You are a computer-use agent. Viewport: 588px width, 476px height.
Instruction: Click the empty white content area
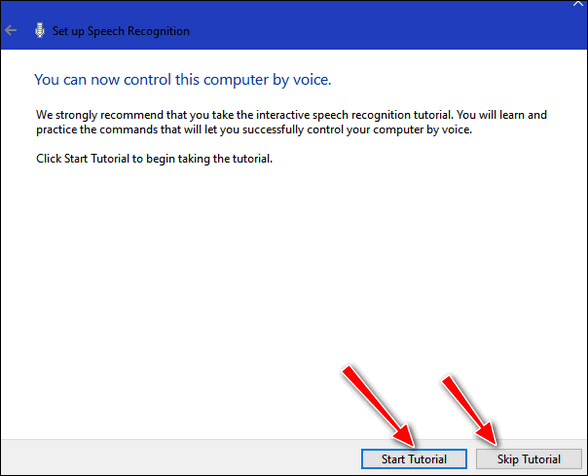point(262,281)
